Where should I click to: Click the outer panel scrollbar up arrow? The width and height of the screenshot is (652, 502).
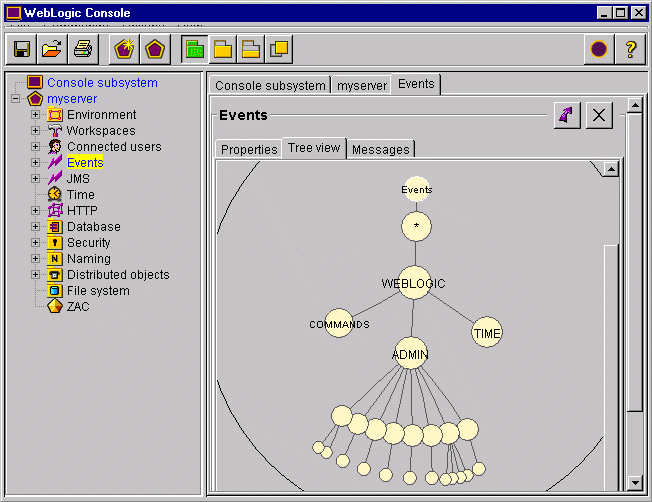click(x=635, y=105)
